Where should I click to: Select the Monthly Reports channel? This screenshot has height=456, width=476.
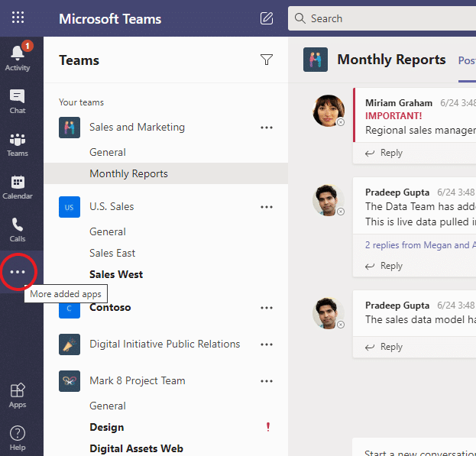(166, 173)
